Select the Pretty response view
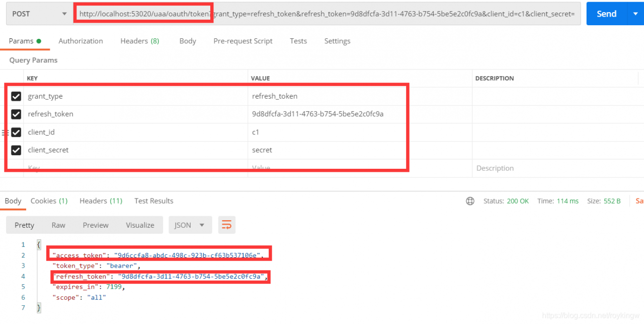 (x=24, y=225)
